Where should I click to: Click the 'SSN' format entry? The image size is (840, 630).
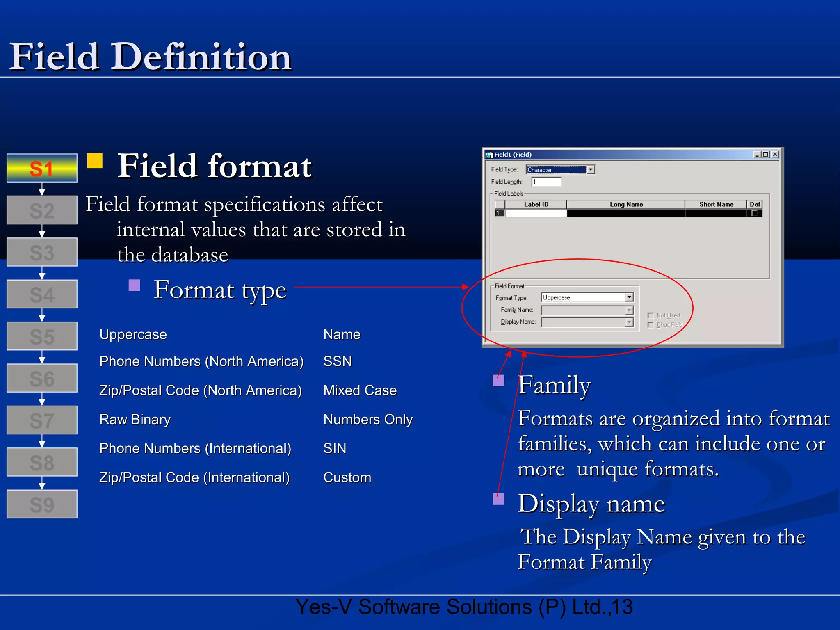tap(338, 361)
